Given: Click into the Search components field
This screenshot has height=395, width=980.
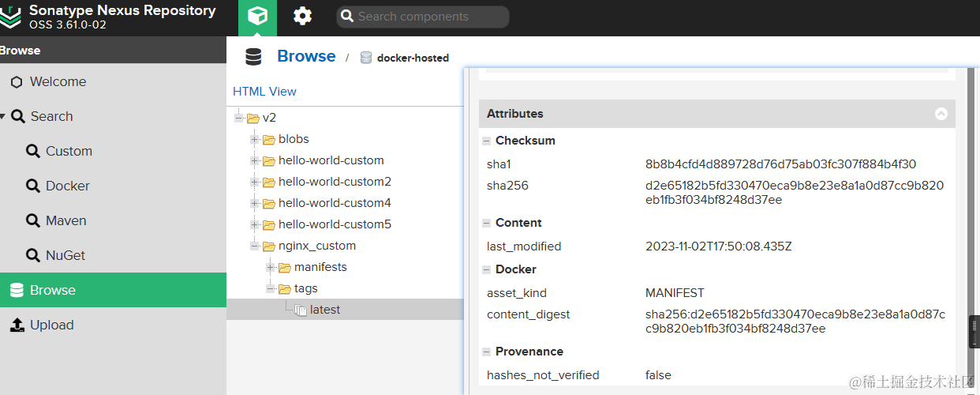Looking at the screenshot, I should pos(423,17).
